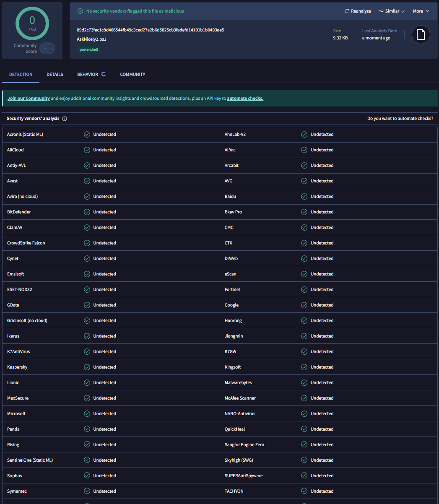Click the Similar search icon
Screen dimensions: 439x504
click(x=381, y=11)
